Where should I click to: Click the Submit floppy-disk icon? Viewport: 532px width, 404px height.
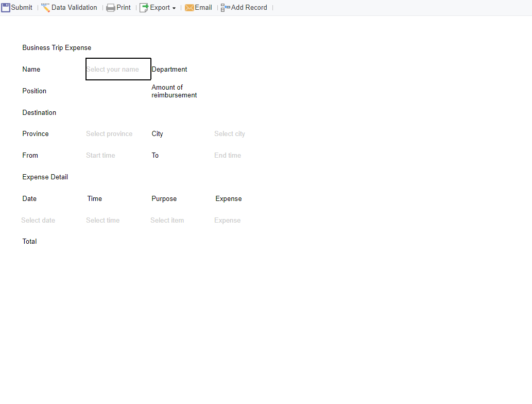(6, 7)
